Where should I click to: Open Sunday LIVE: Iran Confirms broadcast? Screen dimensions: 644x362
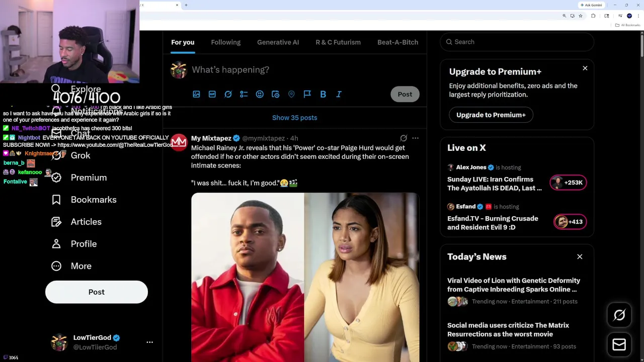pyautogui.click(x=495, y=184)
